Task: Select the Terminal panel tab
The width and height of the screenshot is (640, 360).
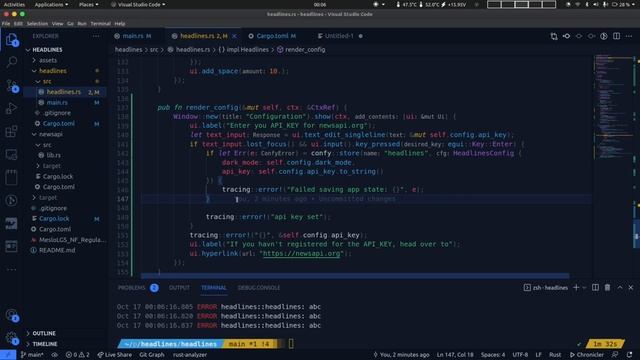Action: coord(213,288)
